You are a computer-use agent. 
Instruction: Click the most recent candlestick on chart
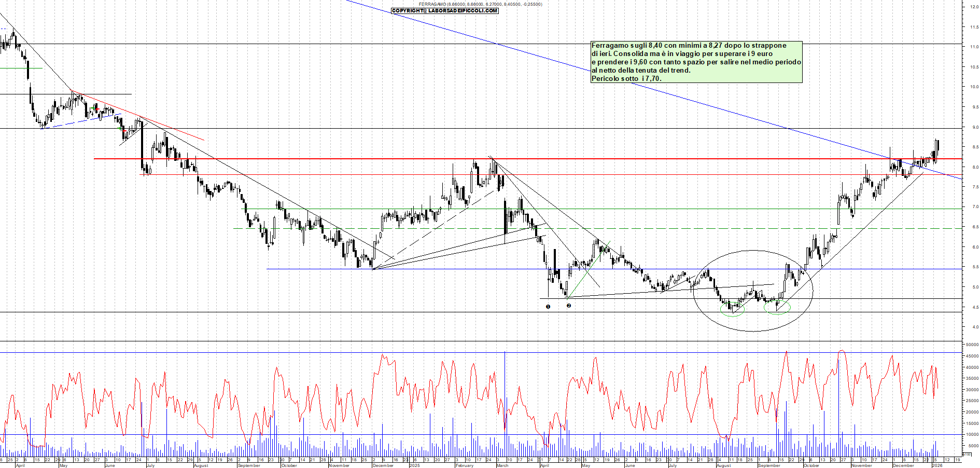[x=937, y=147]
